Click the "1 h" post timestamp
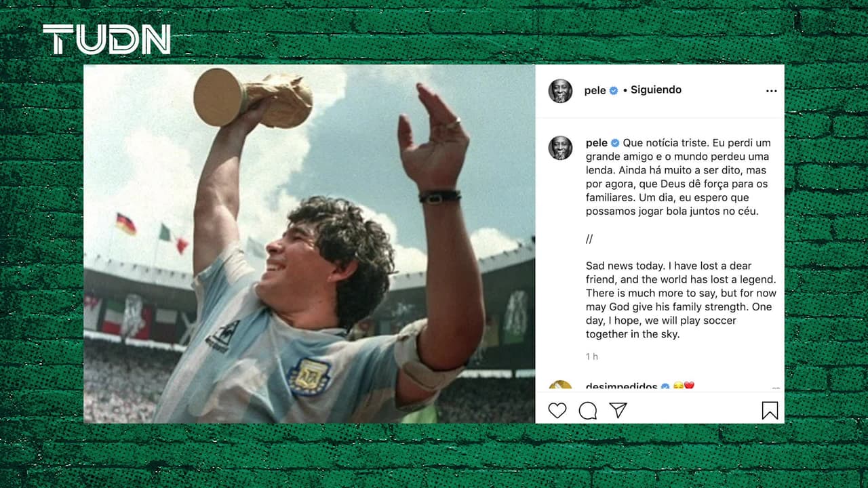Image resolution: width=868 pixels, height=488 pixels. click(x=592, y=357)
